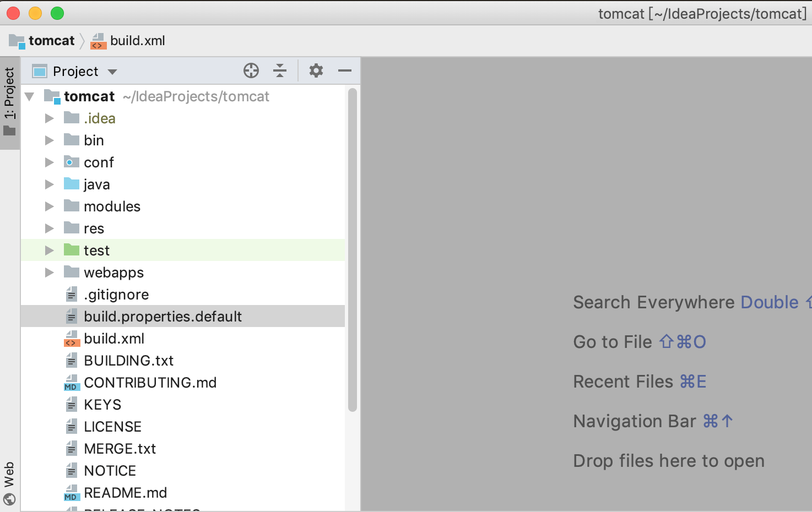812x512 pixels.
Task: Click the Project tree vertical scrollbar
Action: (353, 249)
